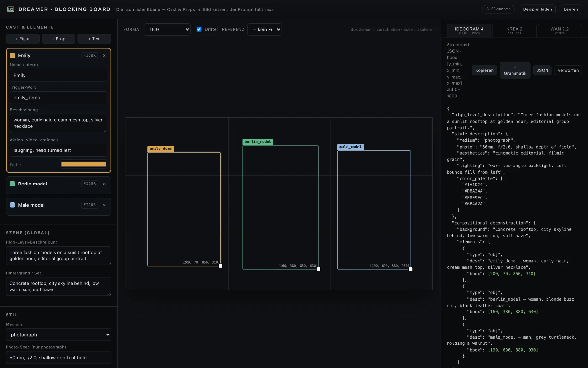Copy the prompt with Kopieren
Viewport: 588px width, 368px height.
click(x=484, y=70)
